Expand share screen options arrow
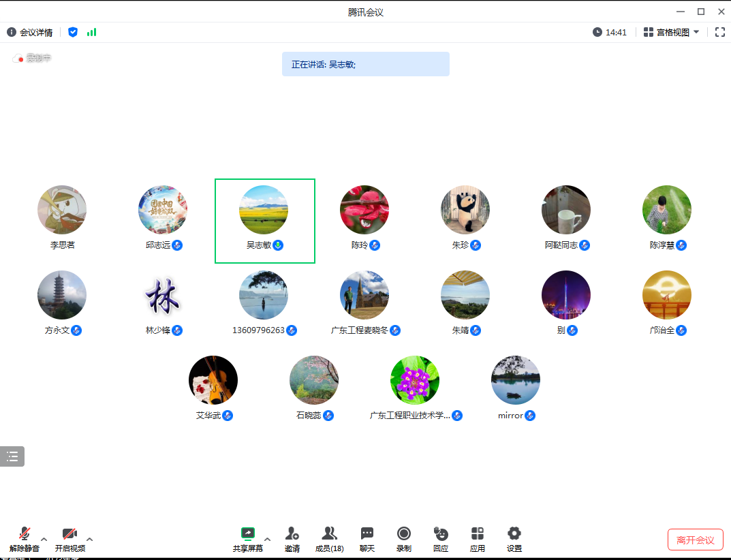Screen dimensions: 731x560 (x=268, y=539)
